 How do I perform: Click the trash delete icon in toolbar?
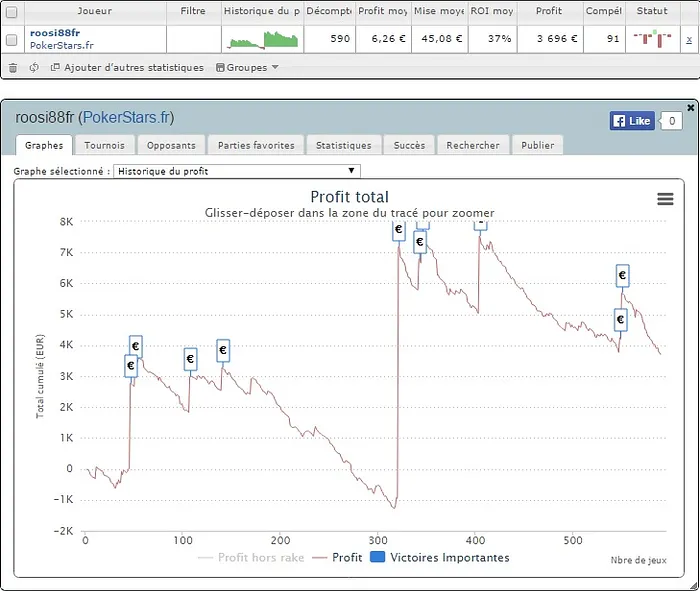coord(13,68)
